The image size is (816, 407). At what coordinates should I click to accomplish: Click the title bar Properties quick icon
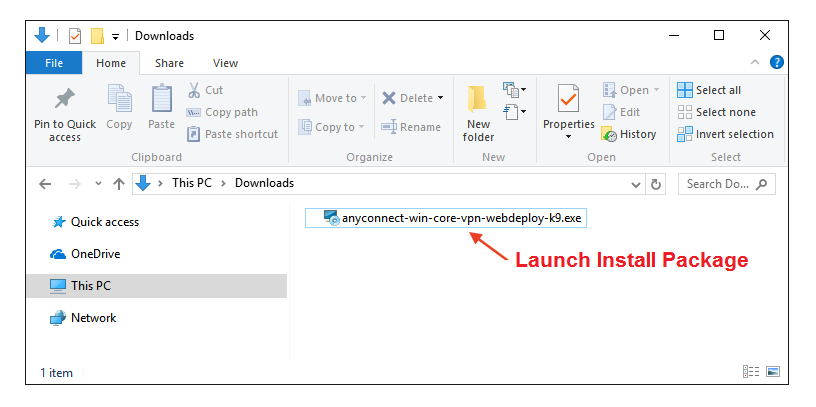pyautogui.click(x=75, y=36)
